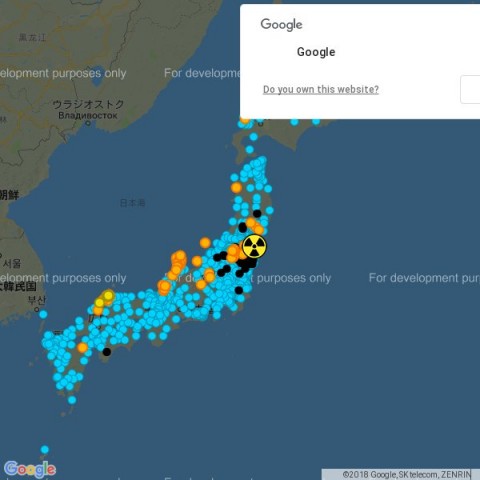Open the "Do you own this website?" link
This screenshot has height=480, width=480.
coord(321,89)
